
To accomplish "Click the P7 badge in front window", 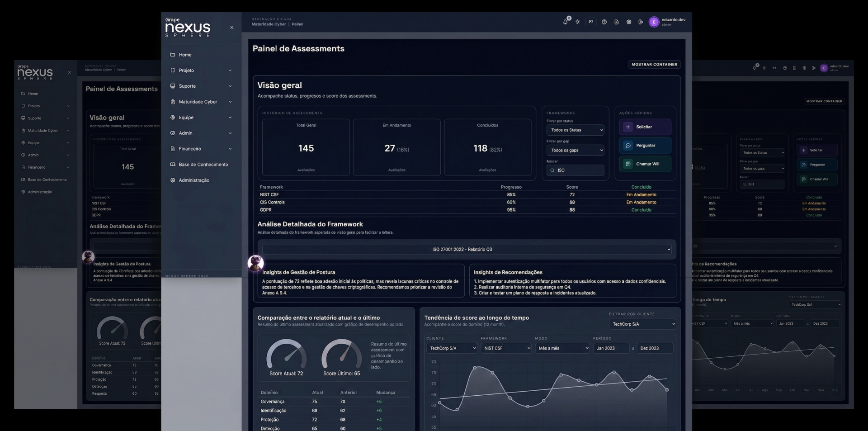I will [591, 22].
